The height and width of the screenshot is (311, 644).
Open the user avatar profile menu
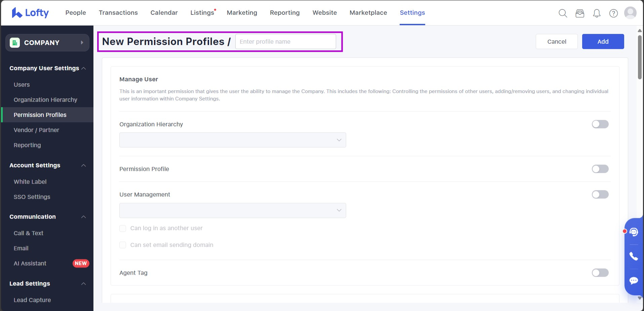click(x=630, y=13)
